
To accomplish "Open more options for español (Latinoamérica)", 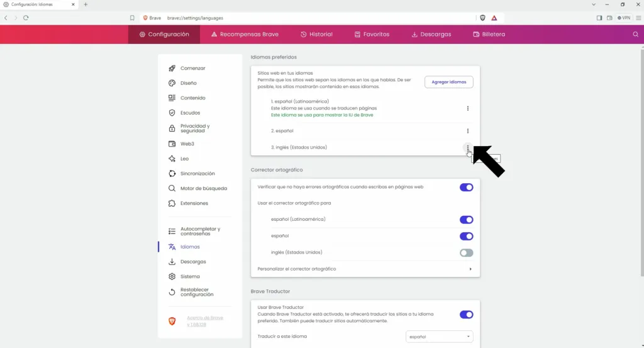I will tap(467, 108).
